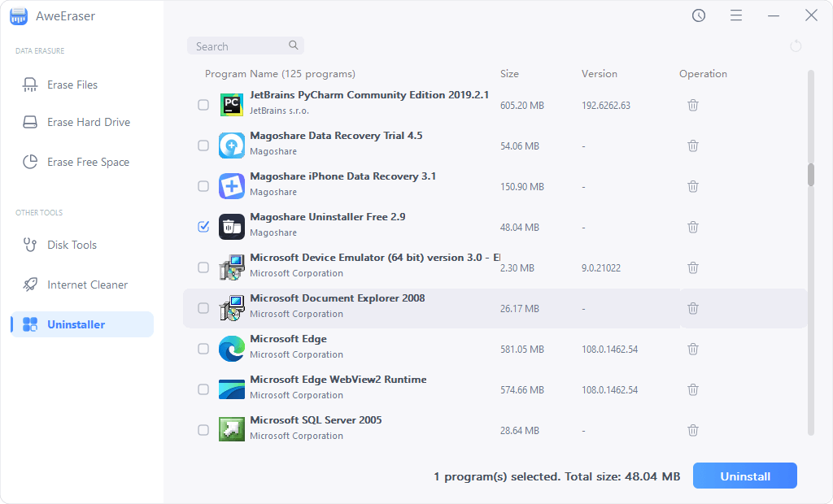The image size is (833, 504).
Task: Click trash icon for Microsoft Device Emulator
Action: tap(693, 267)
